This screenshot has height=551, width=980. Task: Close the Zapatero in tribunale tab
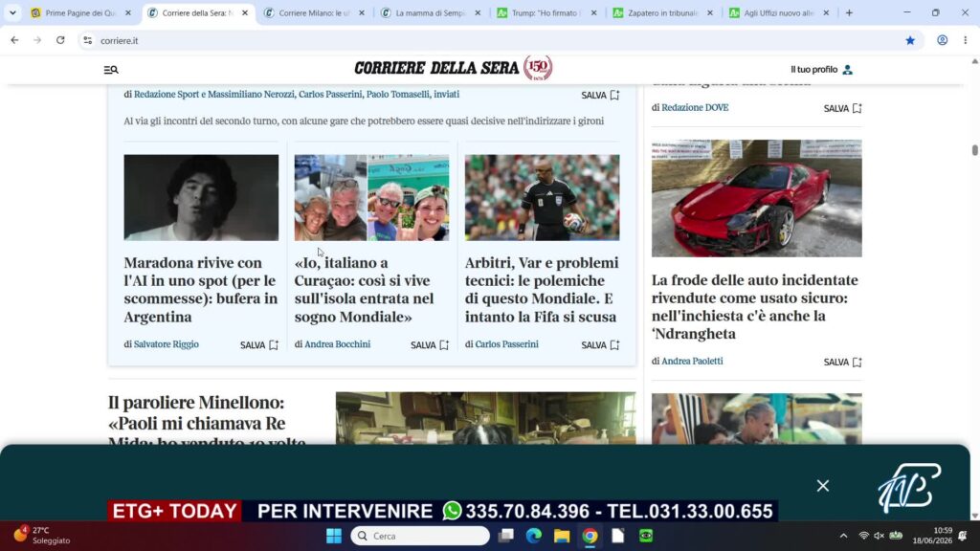pos(710,12)
